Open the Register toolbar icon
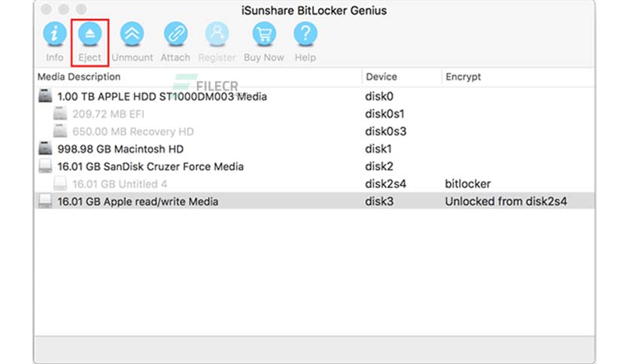The height and width of the screenshot is (364, 629). pyautogui.click(x=217, y=34)
